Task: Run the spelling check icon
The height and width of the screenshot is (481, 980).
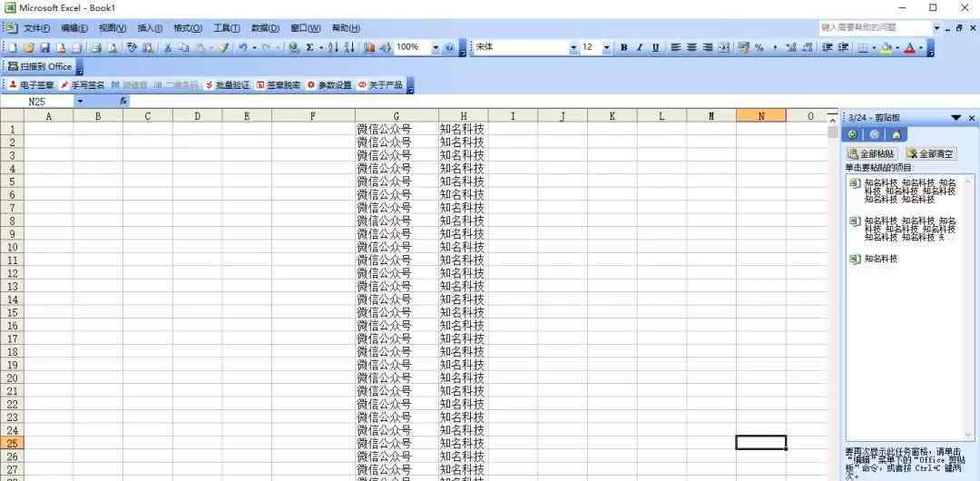Action: (132, 47)
